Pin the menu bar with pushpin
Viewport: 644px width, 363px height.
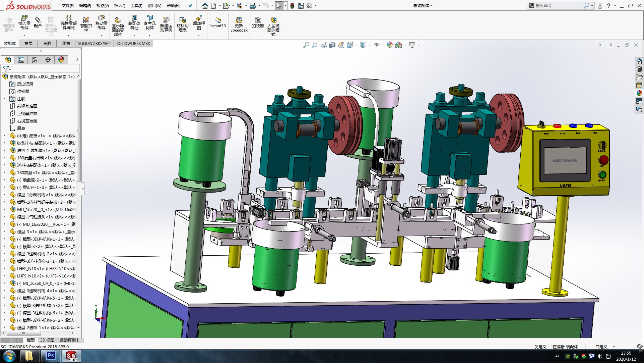190,6
